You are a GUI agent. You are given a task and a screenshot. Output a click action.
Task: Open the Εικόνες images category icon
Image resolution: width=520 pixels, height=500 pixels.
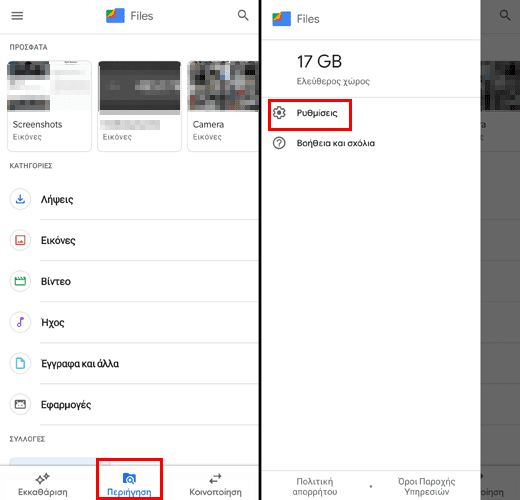tap(20, 240)
